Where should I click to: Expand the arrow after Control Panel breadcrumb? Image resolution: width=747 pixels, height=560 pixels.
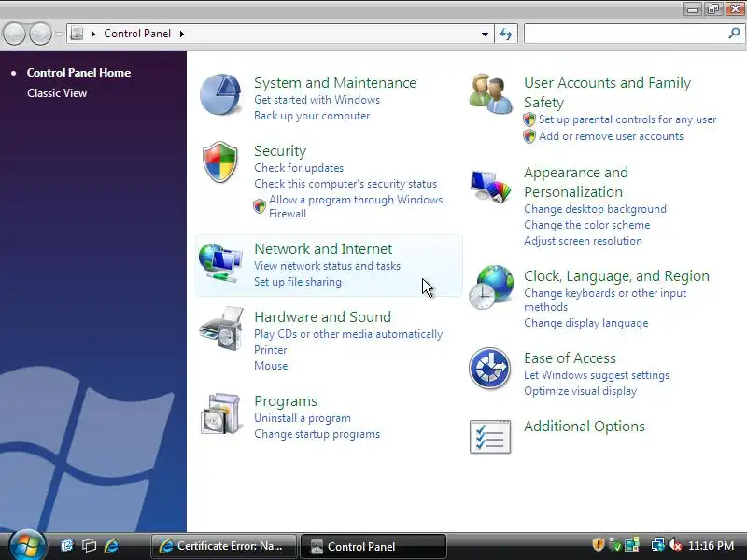[x=182, y=34]
